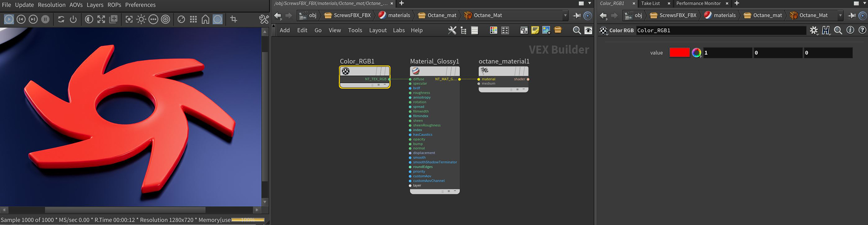Click the home icon in the render toolbar
Image resolution: width=868 pixels, height=225 pixels.
point(205,19)
